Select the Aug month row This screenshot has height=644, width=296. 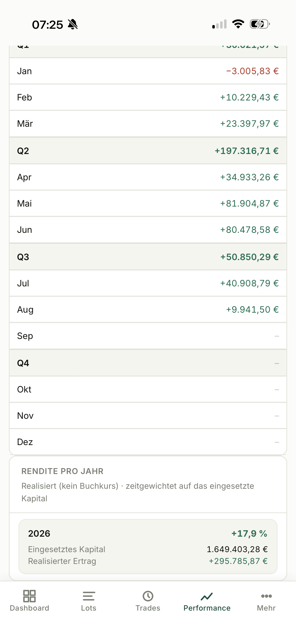click(148, 309)
